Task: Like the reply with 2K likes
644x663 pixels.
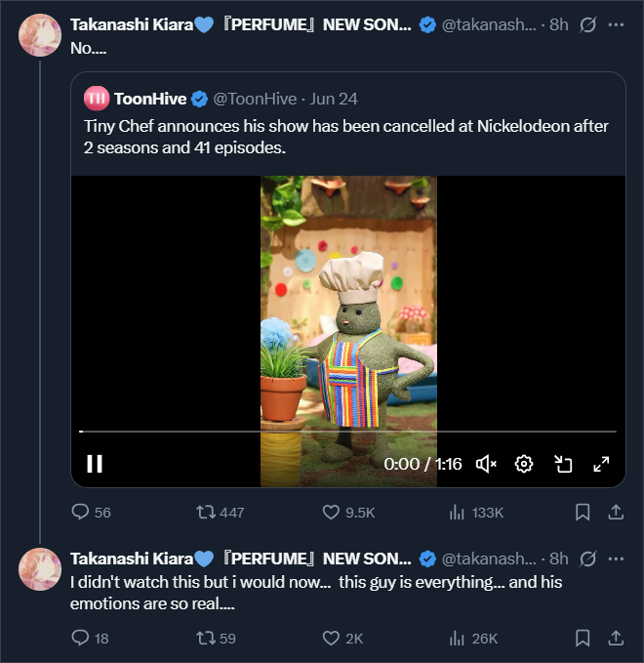Action: [x=331, y=638]
